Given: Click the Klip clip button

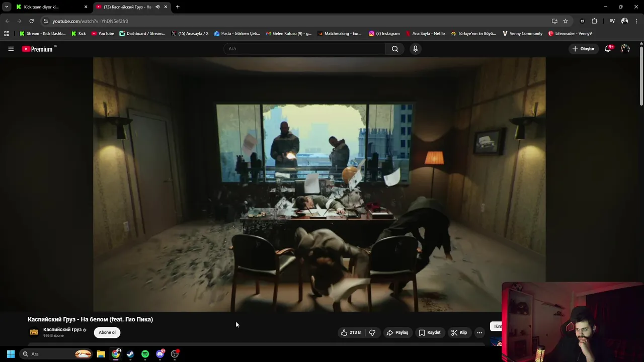Looking at the screenshot, I should coord(459,332).
